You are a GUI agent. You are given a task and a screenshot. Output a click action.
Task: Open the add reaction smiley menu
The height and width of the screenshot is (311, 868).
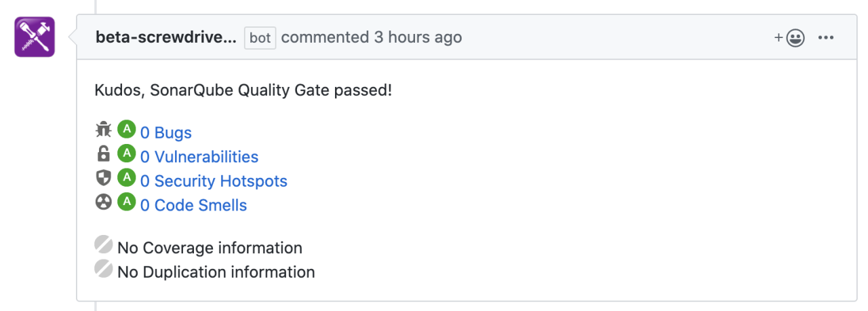tap(789, 38)
